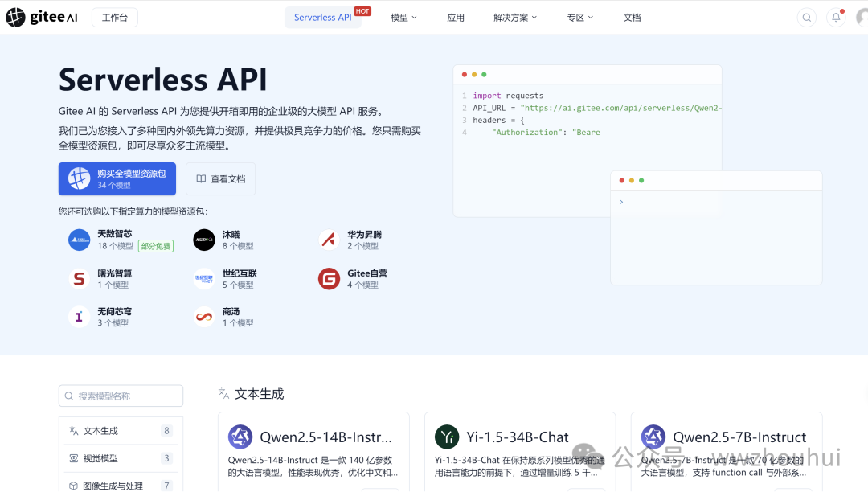Select the 沐曦 provider icon
This screenshot has width=868, height=492.
204,240
